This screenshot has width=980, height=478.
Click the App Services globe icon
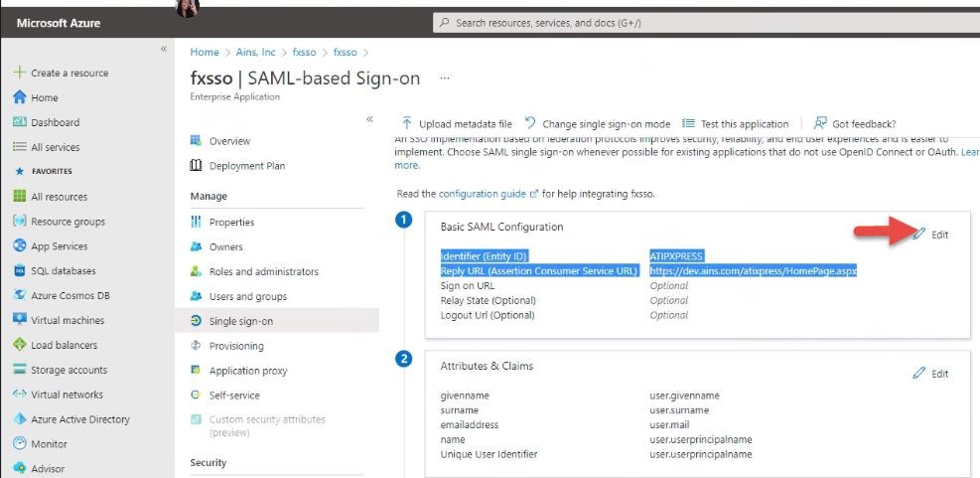20,245
